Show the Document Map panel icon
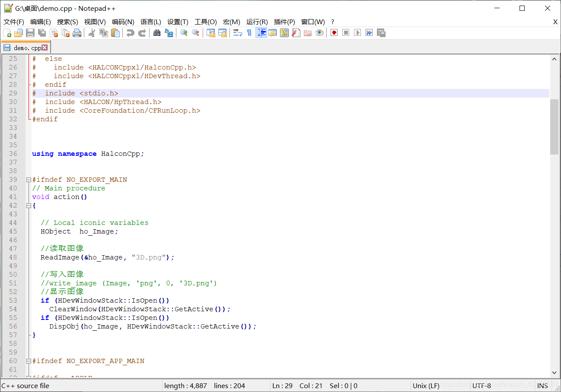 (284, 33)
